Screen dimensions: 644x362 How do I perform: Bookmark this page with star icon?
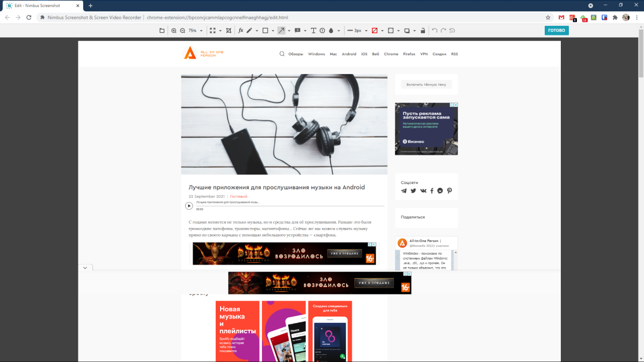pyautogui.click(x=548, y=17)
